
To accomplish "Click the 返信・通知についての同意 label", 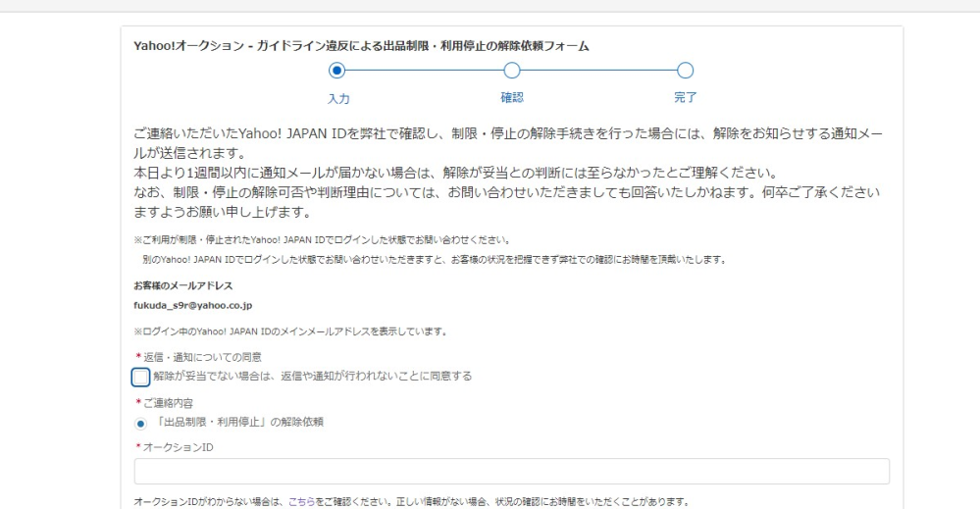I will 202,357.
